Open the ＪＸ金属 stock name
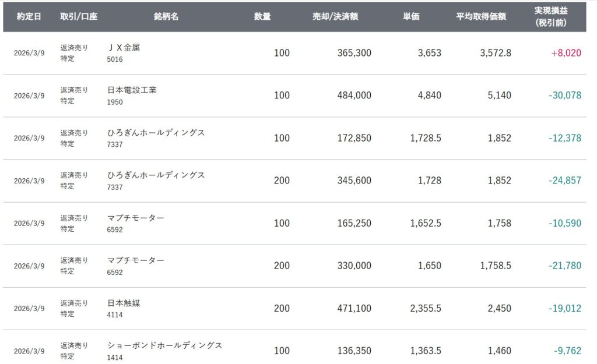 [124, 48]
